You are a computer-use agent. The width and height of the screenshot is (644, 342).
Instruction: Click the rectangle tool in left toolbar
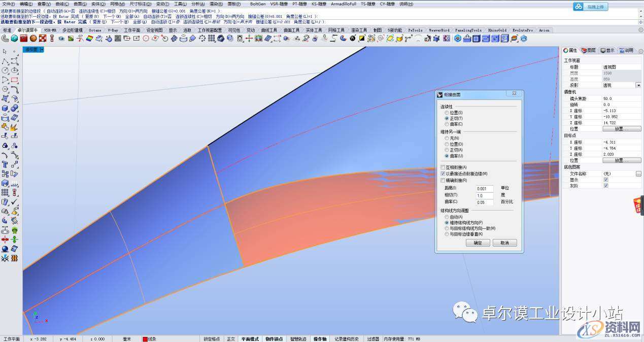tap(14, 80)
